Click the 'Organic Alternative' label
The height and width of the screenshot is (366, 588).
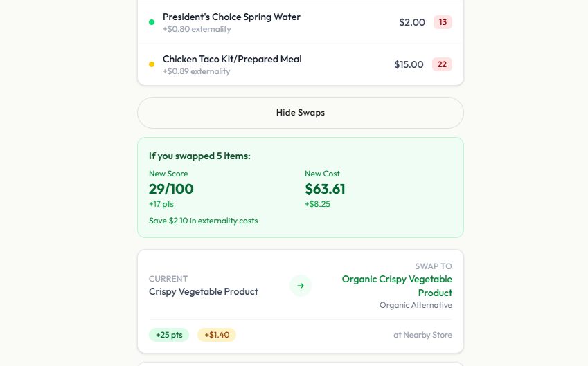(x=416, y=305)
